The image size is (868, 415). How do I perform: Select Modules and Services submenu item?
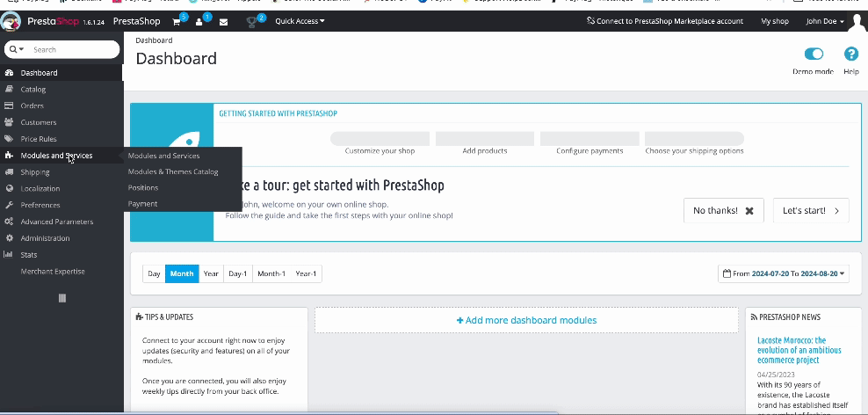click(x=164, y=156)
